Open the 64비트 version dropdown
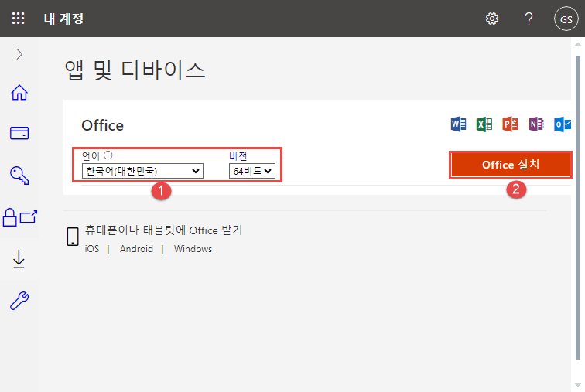The height and width of the screenshot is (392, 585). 252,171
